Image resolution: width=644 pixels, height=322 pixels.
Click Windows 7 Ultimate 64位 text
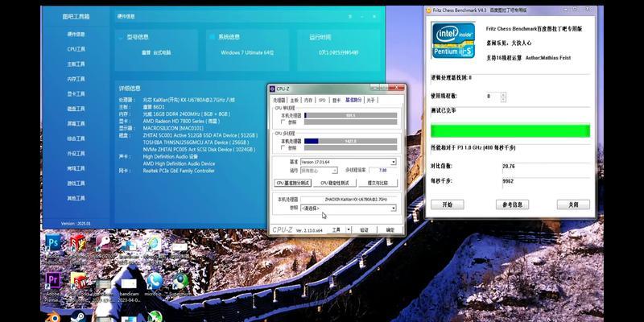[x=247, y=52]
